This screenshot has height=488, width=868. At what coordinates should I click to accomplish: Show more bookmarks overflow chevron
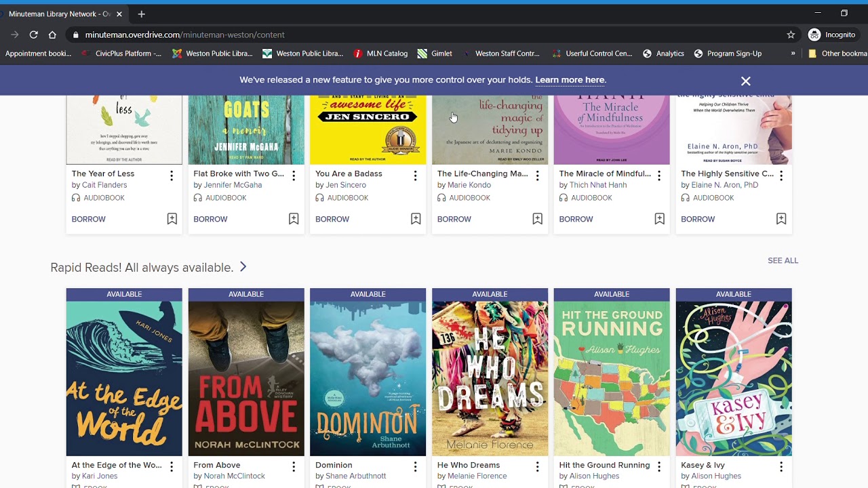click(793, 54)
